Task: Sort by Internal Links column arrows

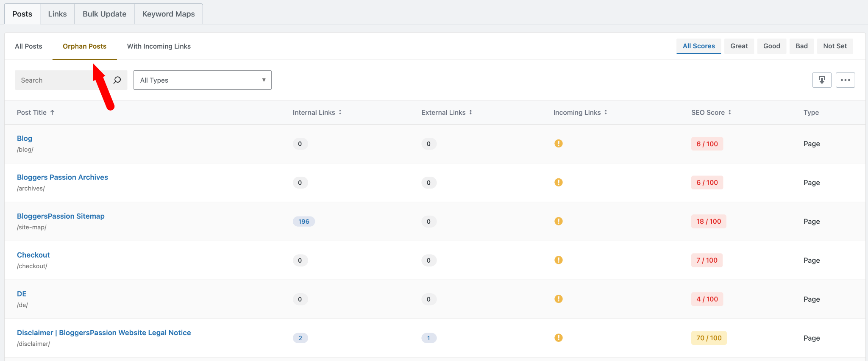Action: click(x=340, y=112)
